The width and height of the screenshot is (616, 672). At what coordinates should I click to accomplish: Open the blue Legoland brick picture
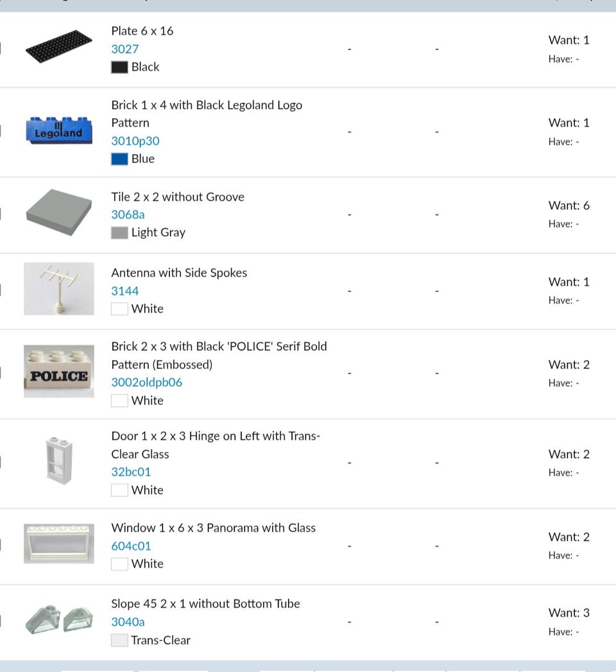point(58,130)
